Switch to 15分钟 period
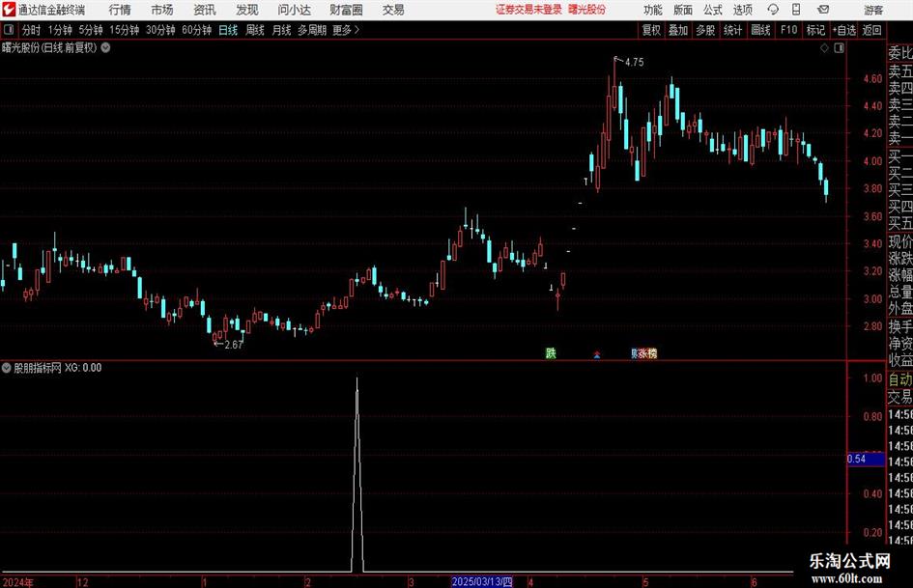This screenshot has height=588, width=913. (124, 30)
